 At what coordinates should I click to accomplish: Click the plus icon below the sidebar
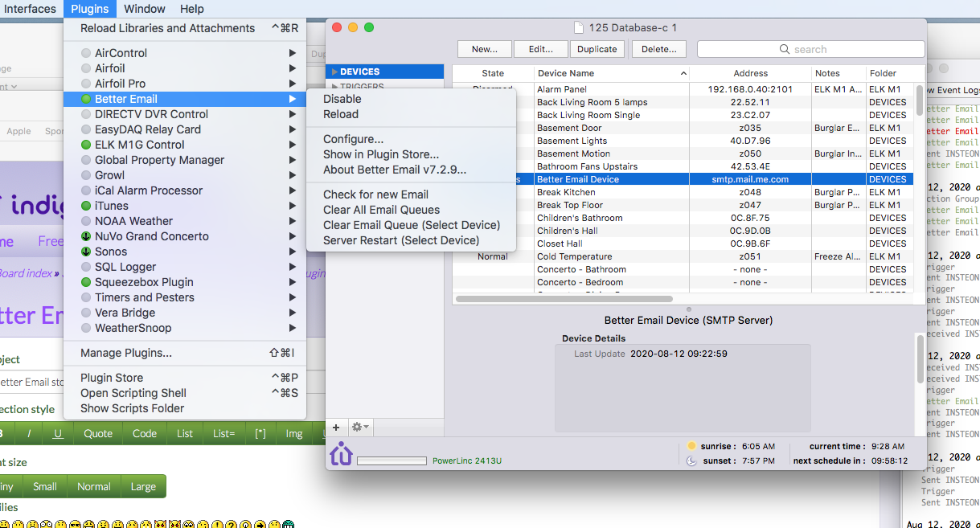coord(336,428)
